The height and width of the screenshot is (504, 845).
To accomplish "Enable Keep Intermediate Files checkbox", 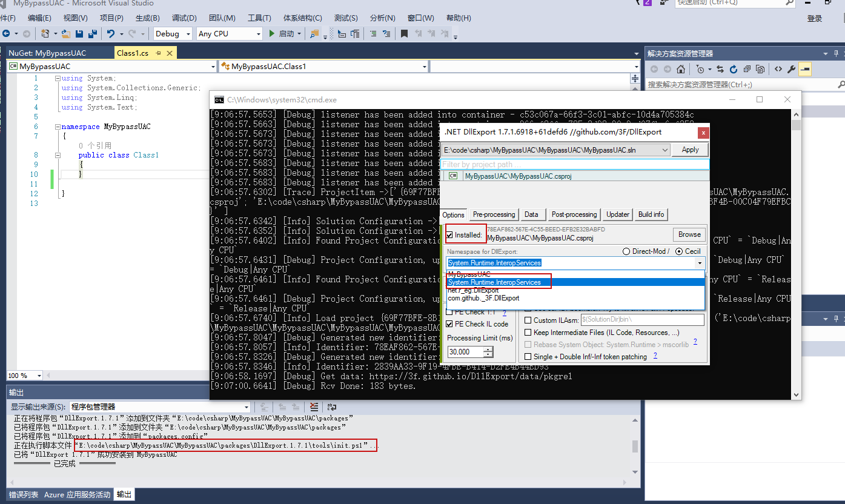I will tap(528, 332).
